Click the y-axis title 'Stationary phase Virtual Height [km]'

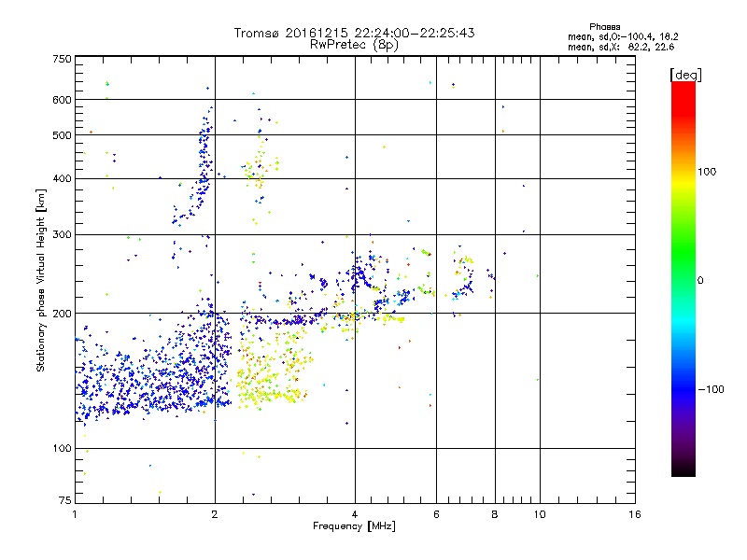pos(40,281)
